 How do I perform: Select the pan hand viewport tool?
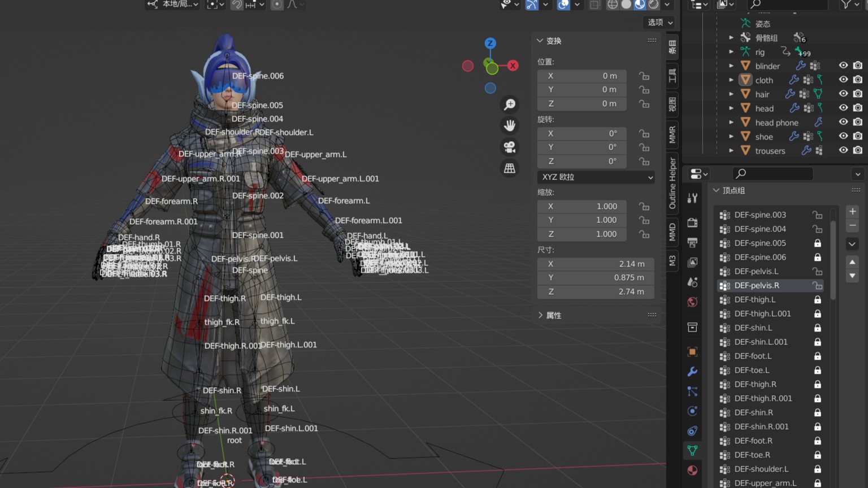510,125
